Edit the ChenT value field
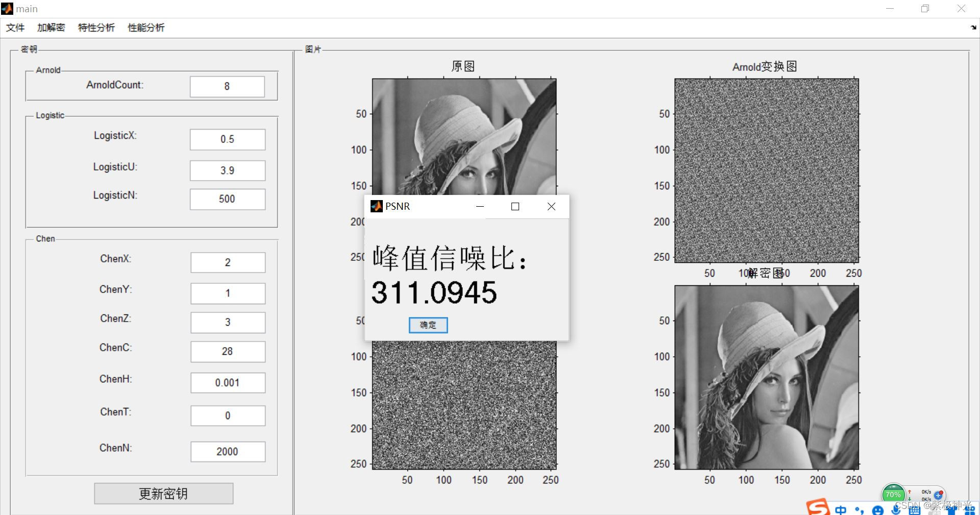This screenshot has width=980, height=515. pyautogui.click(x=228, y=415)
